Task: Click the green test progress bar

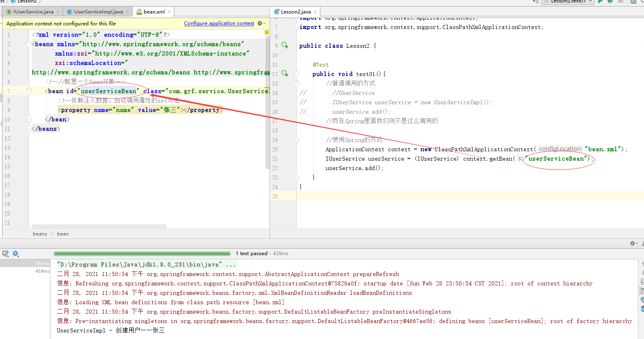Action: pos(142,254)
